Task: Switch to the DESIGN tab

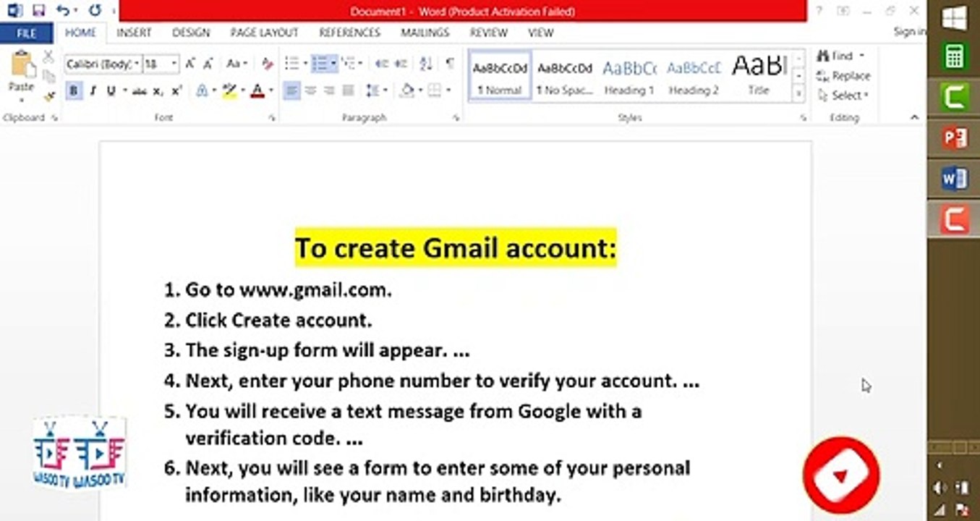Action: (x=191, y=33)
